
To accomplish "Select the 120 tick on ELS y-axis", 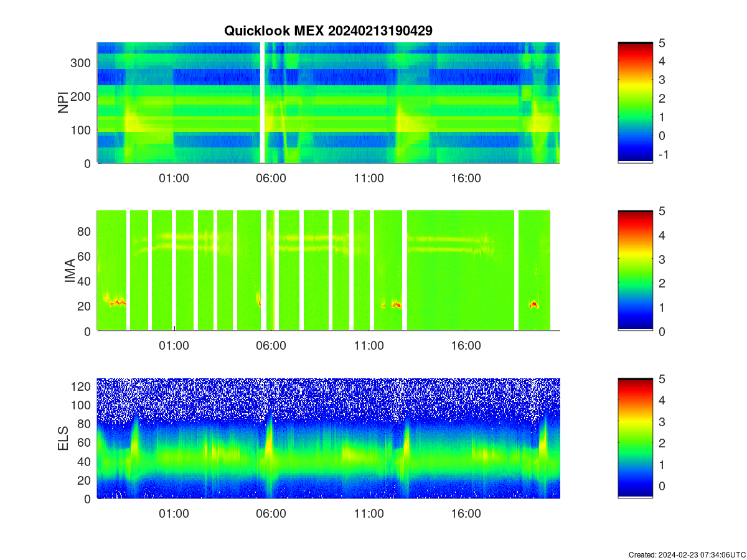I will pos(81,386).
